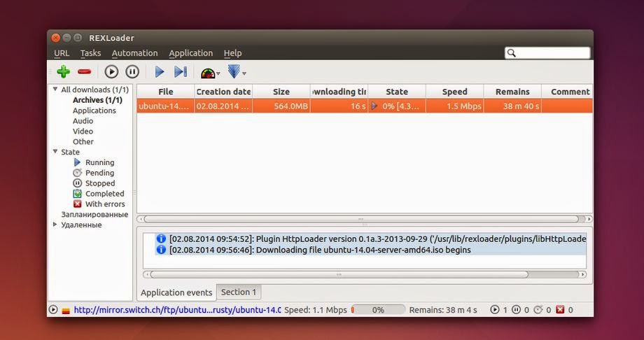Open dropdown arrow next to blue funnel
644x340 pixels.
click(x=244, y=74)
